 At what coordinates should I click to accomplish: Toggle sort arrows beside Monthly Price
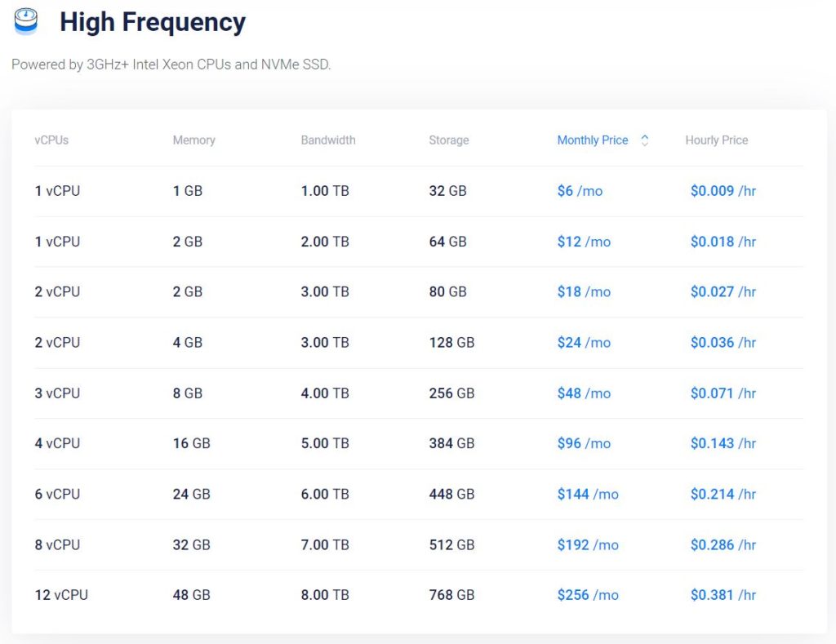click(645, 140)
